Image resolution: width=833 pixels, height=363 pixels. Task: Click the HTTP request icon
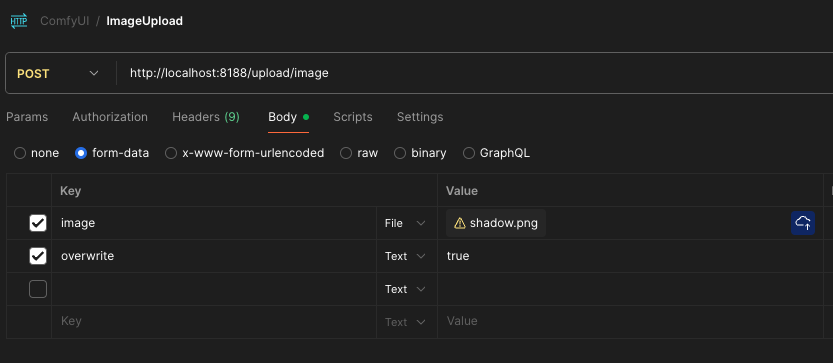tap(19, 21)
